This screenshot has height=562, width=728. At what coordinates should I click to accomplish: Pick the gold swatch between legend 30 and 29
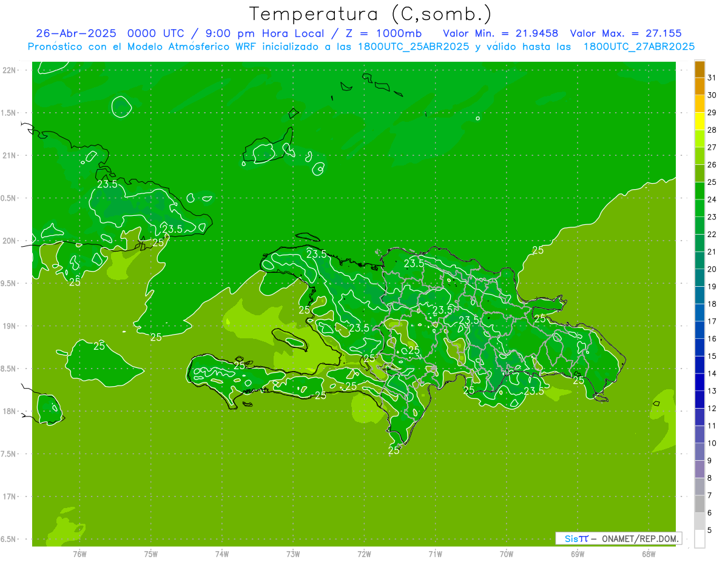click(x=699, y=104)
